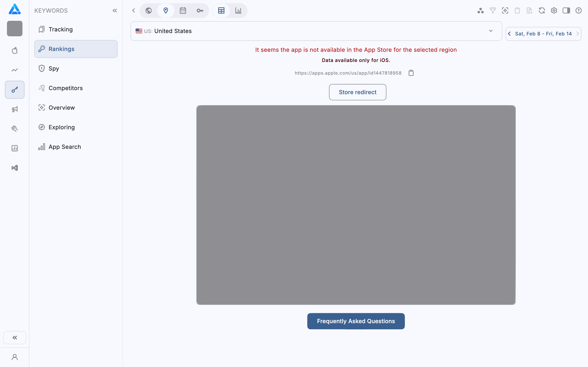The height and width of the screenshot is (367, 588).
Task: Collapse the left rail with bottom chevrons
Action: [14, 337]
